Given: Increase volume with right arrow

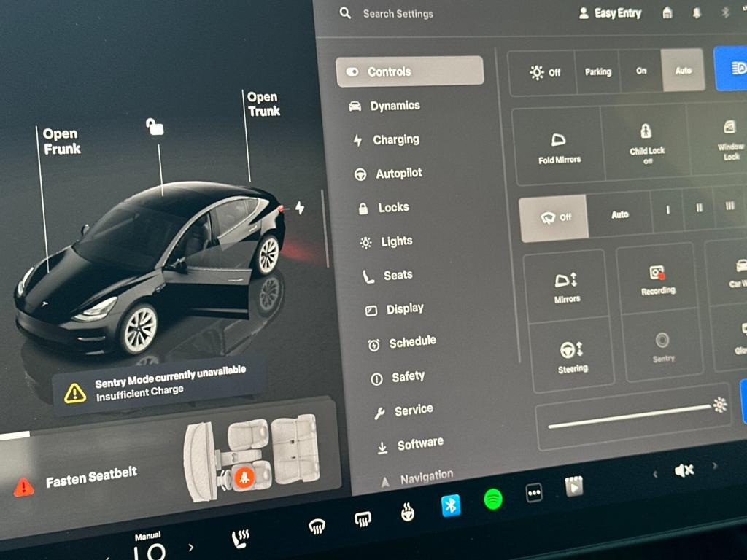Looking at the screenshot, I should (x=714, y=466).
